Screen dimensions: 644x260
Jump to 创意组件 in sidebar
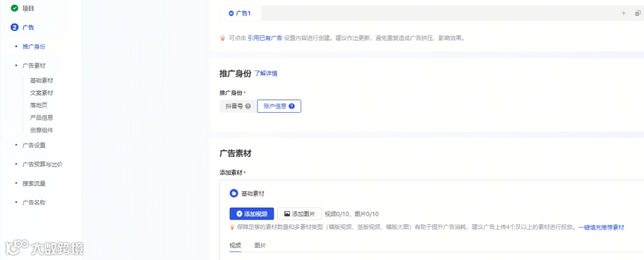42,130
